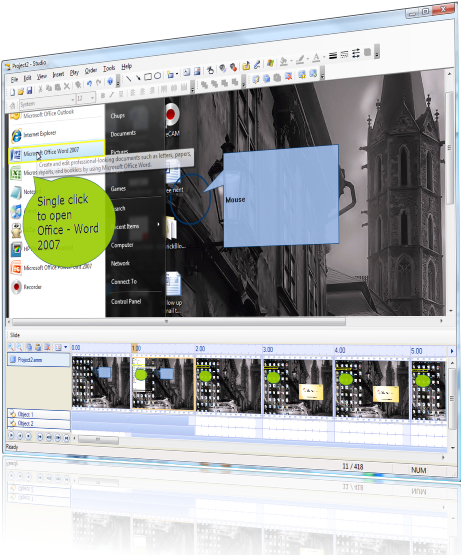The width and height of the screenshot is (464, 555).
Task: Open the Order menu
Action: tap(91, 70)
